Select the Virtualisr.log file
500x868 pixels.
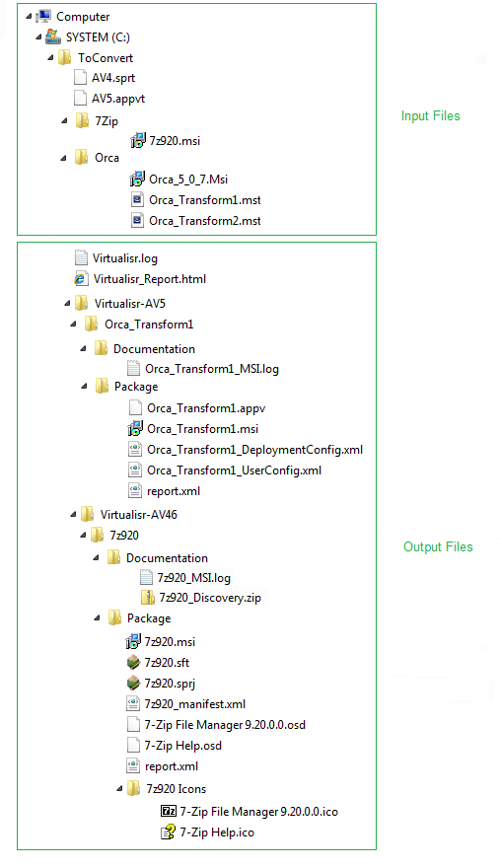click(116, 258)
